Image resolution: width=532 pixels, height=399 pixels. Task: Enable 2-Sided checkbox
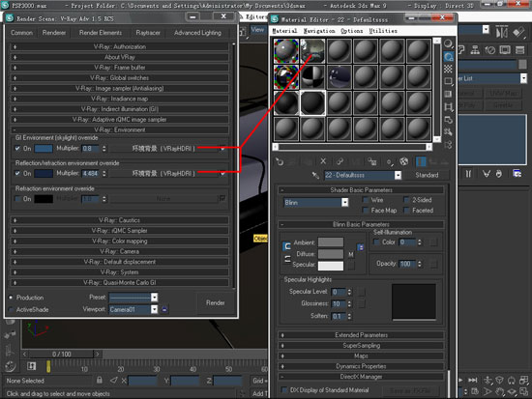[406, 200]
